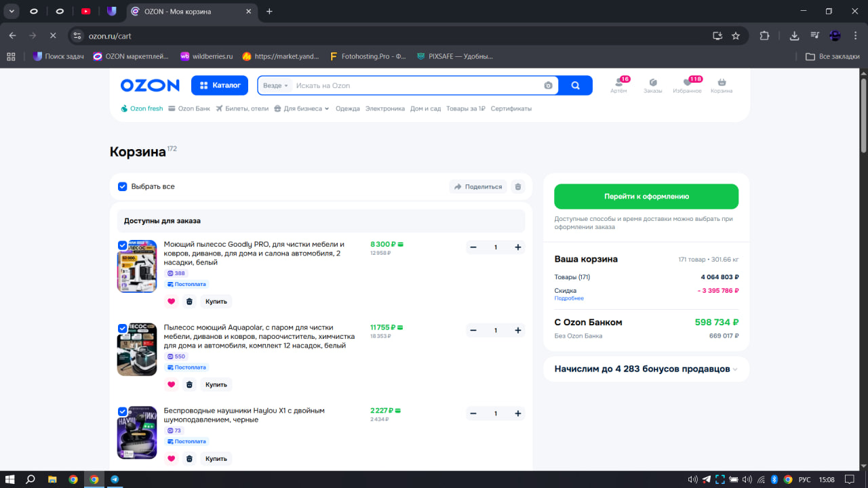Image resolution: width=868 pixels, height=488 pixels.
Task: Decrease quantity of Goodly PRO vacuum
Action: point(473,247)
